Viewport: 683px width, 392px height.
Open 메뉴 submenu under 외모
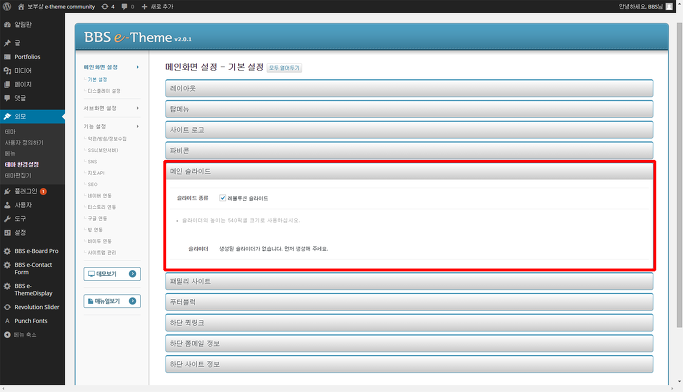10,153
